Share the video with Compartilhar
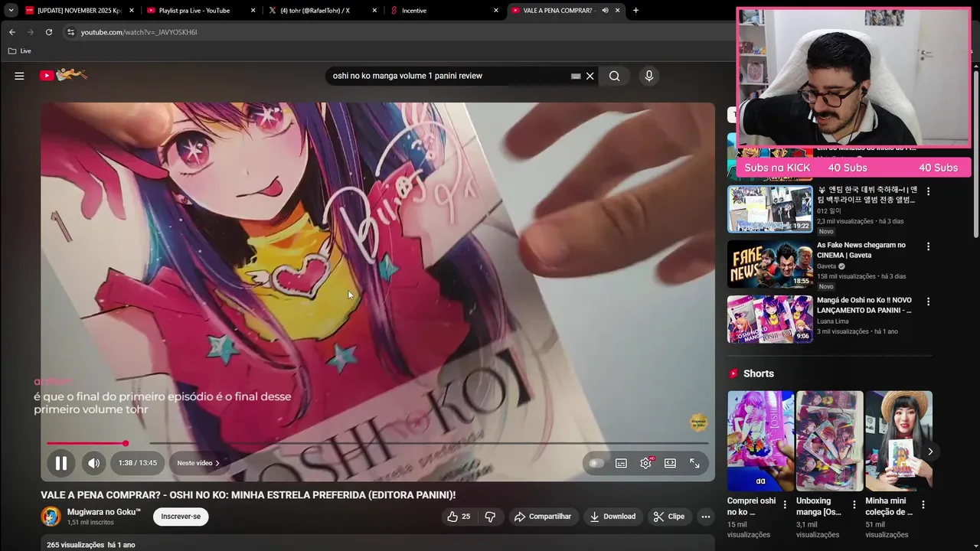The width and height of the screenshot is (980, 551). [x=543, y=517]
